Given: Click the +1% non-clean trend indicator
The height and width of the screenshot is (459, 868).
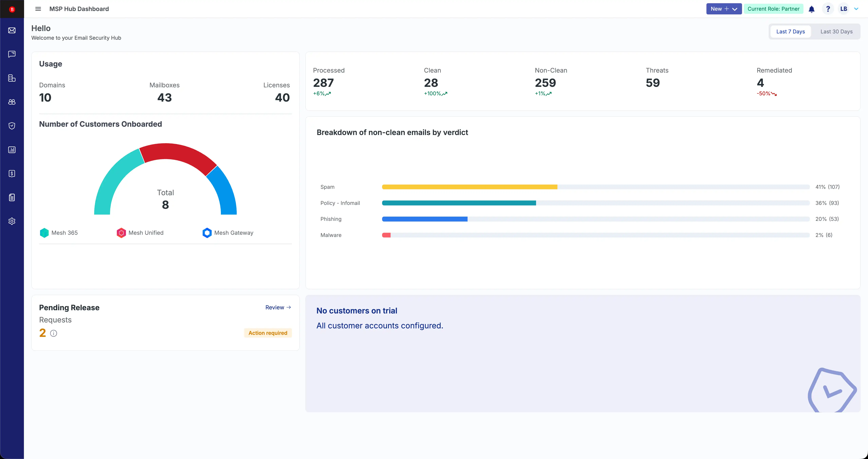Looking at the screenshot, I should tap(543, 93).
